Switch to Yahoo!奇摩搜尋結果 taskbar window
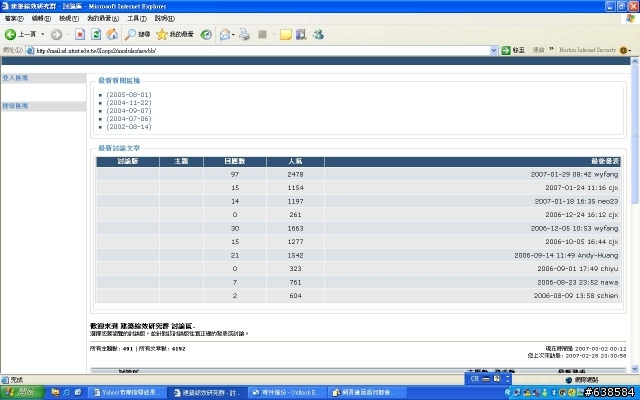The image size is (640, 400). (127, 393)
